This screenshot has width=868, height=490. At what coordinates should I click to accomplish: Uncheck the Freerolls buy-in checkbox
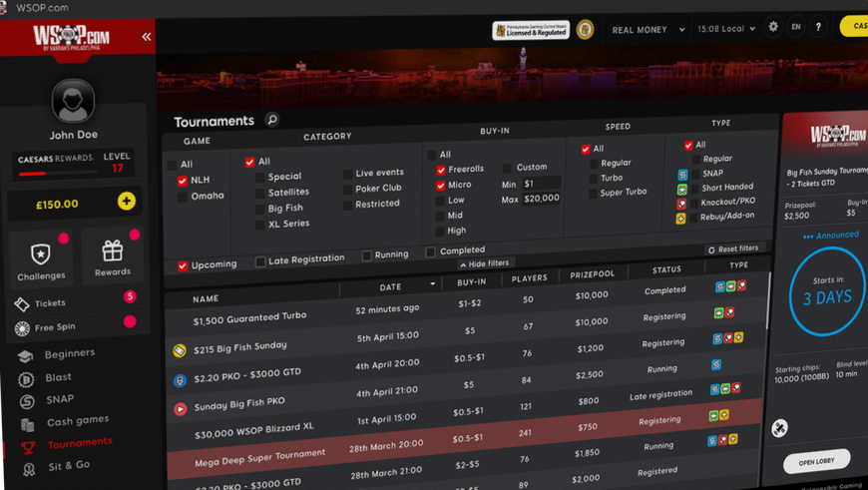click(441, 170)
